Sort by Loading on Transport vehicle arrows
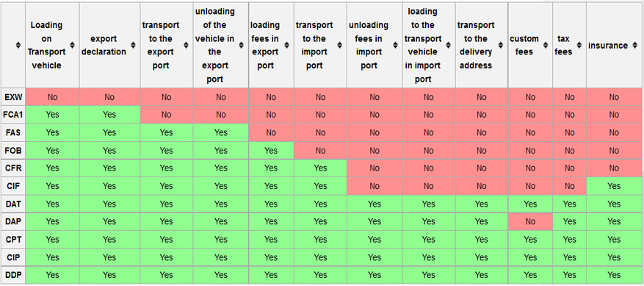 (72, 46)
